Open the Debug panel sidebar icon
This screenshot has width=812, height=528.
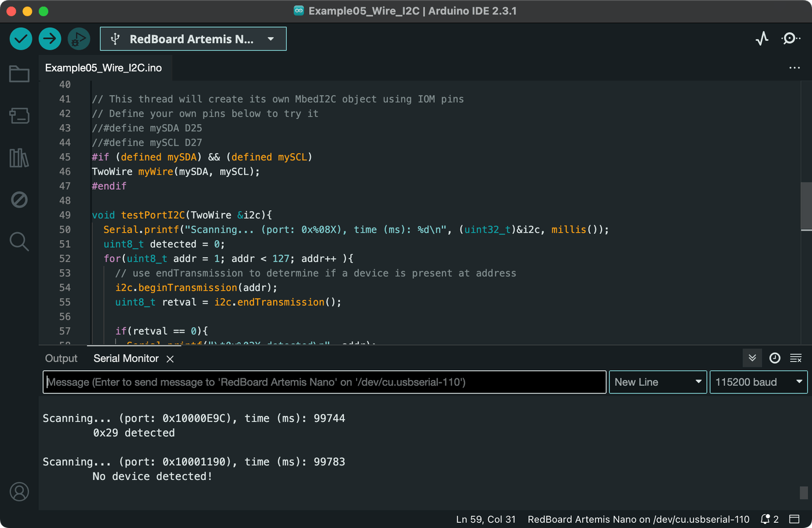[19, 200]
